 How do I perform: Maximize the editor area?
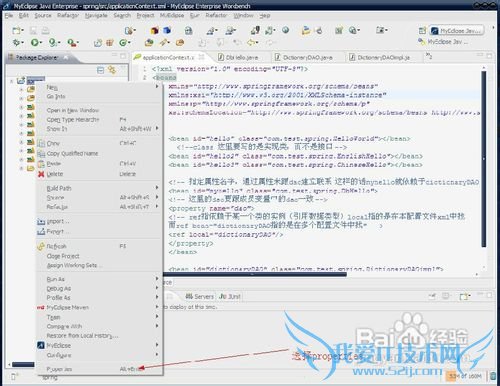489,55
